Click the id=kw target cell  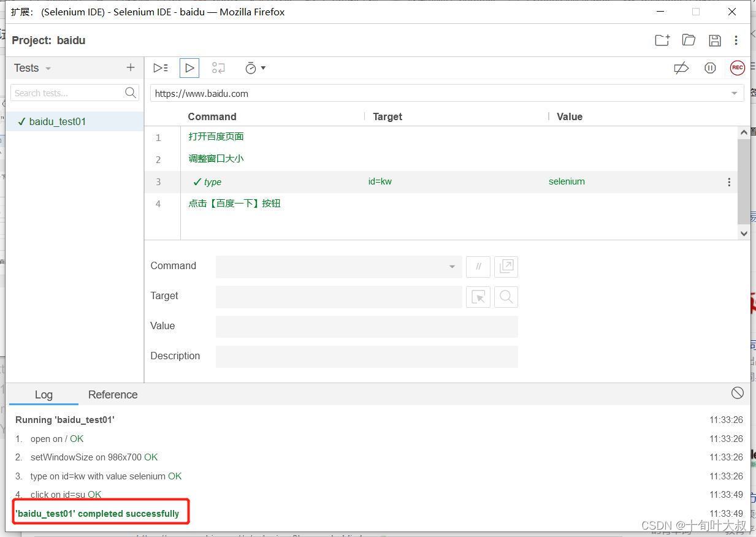coord(380,181)
